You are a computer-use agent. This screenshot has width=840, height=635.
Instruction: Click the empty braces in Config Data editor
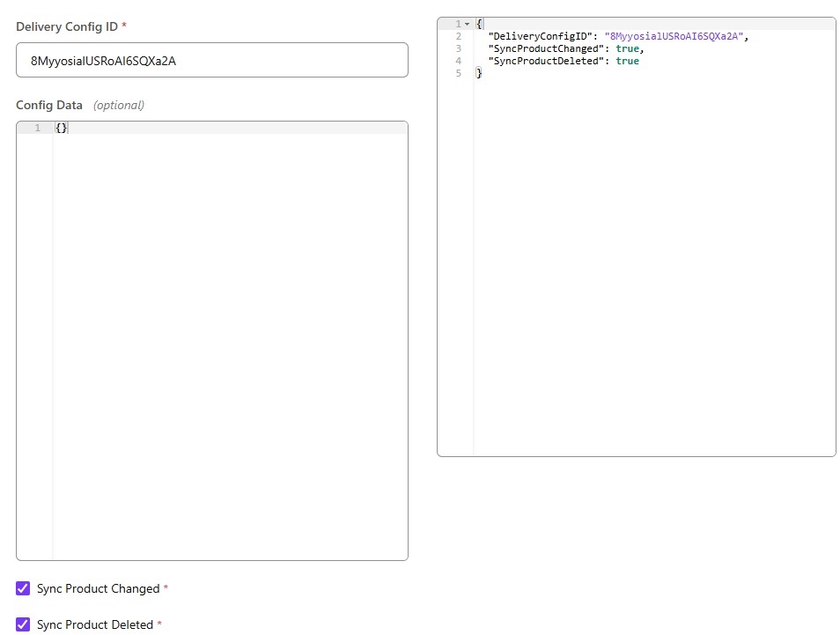pos(61,129)
